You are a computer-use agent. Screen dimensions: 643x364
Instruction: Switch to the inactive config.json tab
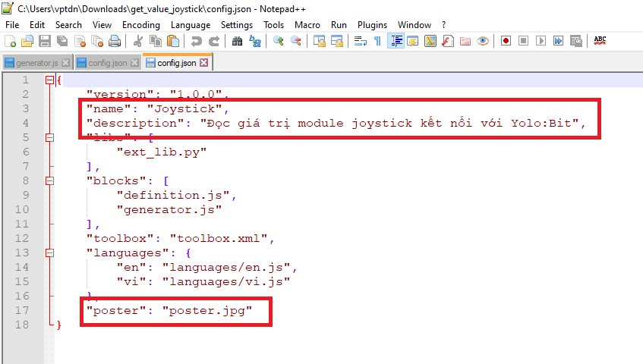pos(108,63)
